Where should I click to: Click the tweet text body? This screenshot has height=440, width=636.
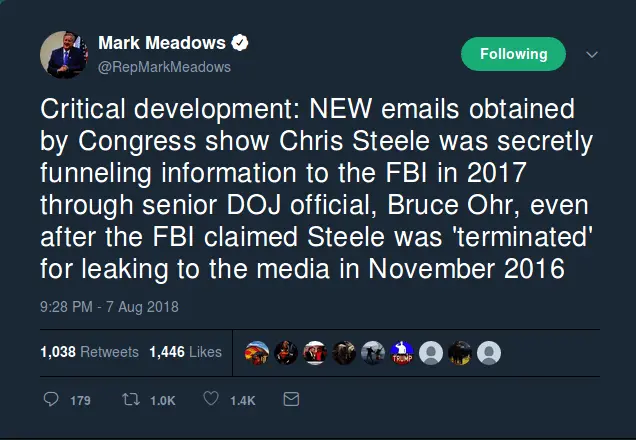point(318,190)
